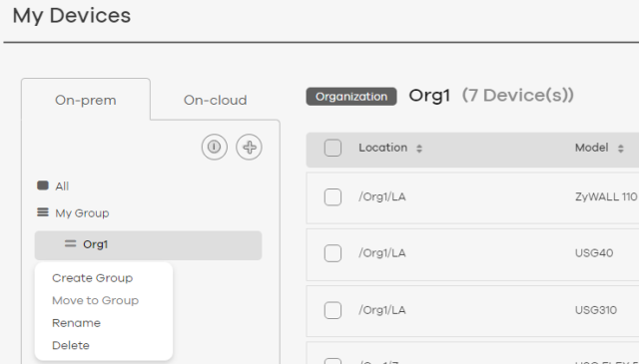Click /Org1/LA location in ZyWALL 110 row
Image resolution: width=639 pixels, height=364 pixels.
pos(382,197)
